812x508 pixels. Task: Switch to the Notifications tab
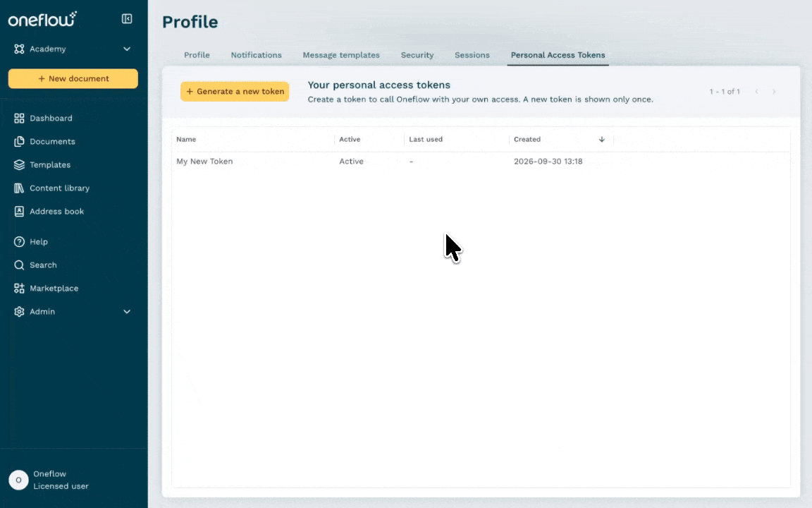[x=257, y=55]
